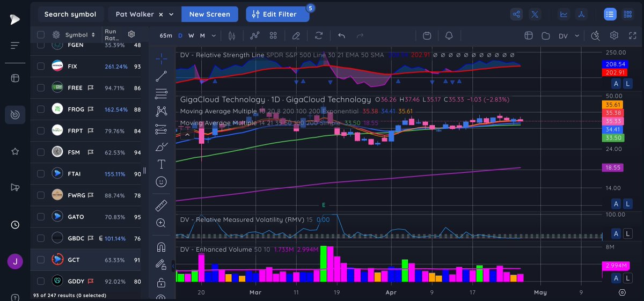The image size is (644, 301).
Task: Expand the DV template dropdown chevron
Action: point(577,36)
